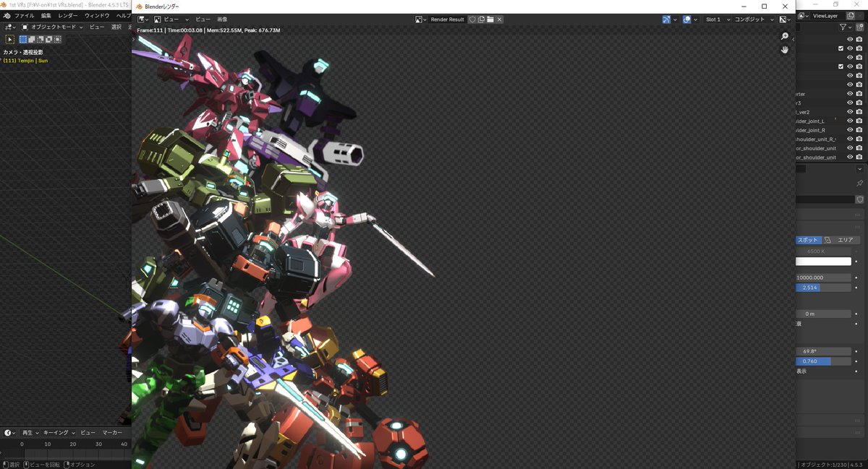The image size is (868, 469).
Task: Toggle render camera on shoulder_joint_L row
Action: (859, 121)
